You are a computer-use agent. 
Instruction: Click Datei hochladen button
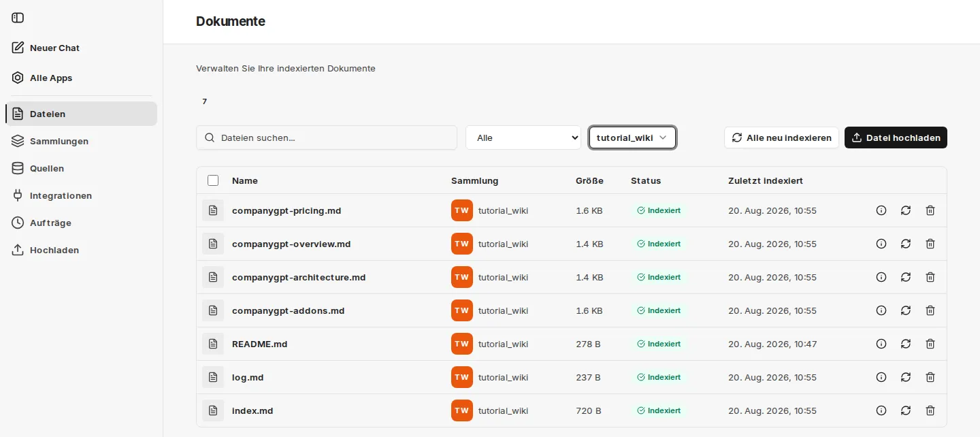(896, 137)
